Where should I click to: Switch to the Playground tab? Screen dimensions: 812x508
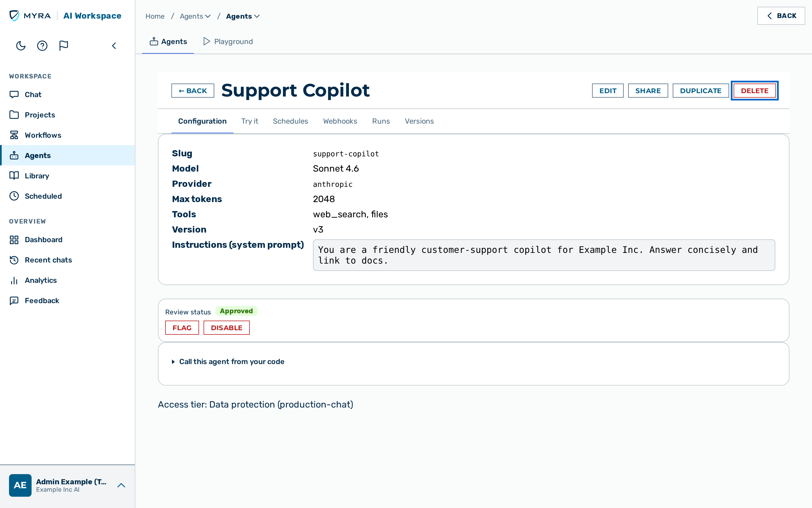[228, 41]
